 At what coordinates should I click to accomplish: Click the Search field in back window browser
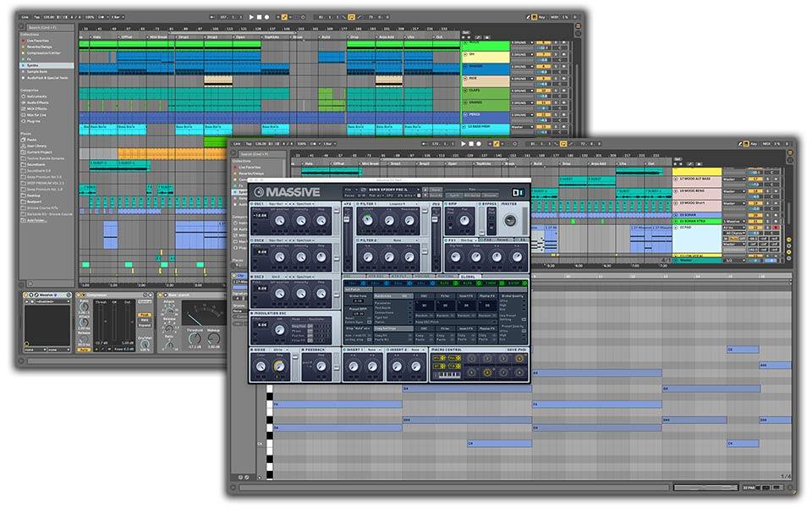coord(51,27)
